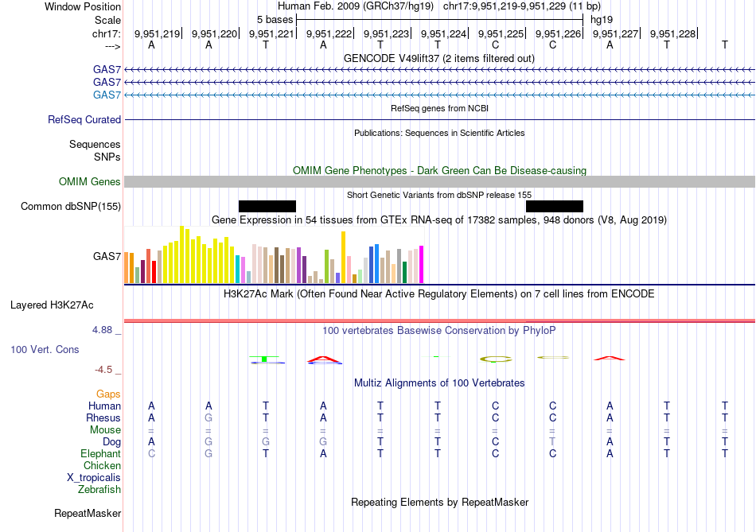Click the orange Gaps label

tap(108, 394)
